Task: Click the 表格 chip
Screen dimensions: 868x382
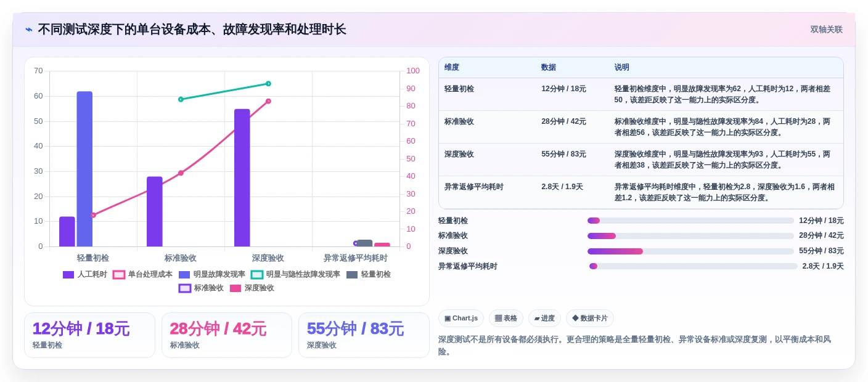Action: click(x=506, y=319)
